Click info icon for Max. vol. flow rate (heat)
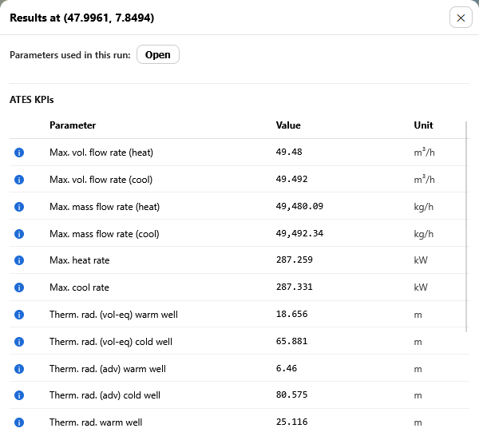Image resolution: width=479 pixels, height=448 pixels. click(x=19, y=153)
